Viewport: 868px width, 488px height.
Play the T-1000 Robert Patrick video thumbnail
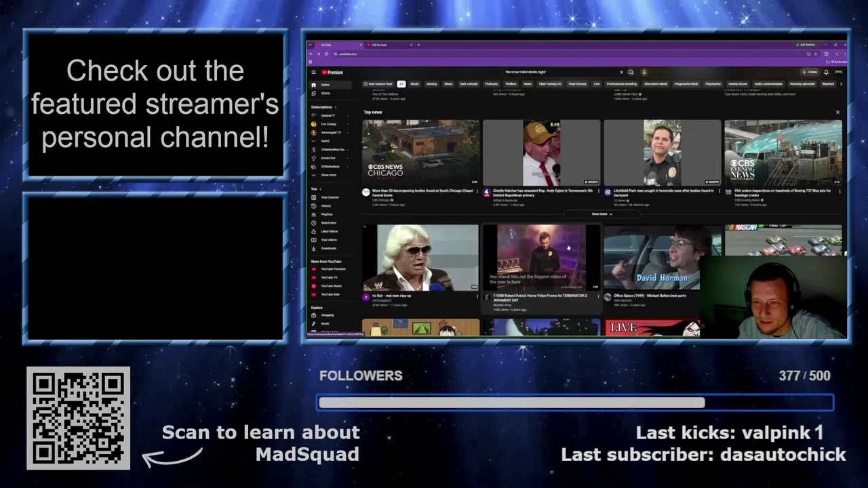tap(541, 258)
